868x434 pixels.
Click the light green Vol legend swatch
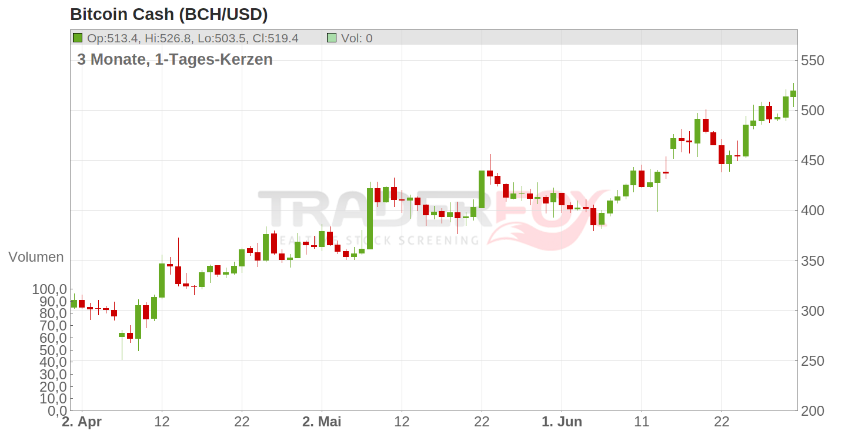tap(332, 38)
